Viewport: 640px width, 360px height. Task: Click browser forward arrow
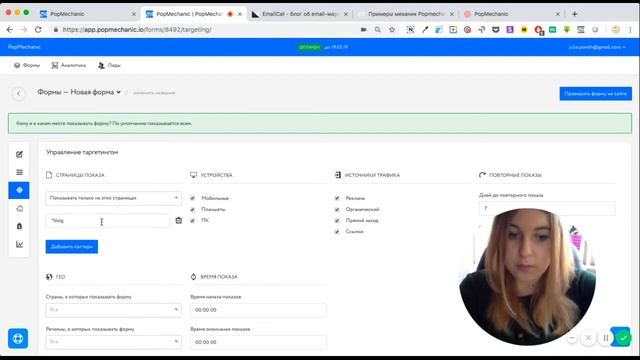click(x=24, y=29)
